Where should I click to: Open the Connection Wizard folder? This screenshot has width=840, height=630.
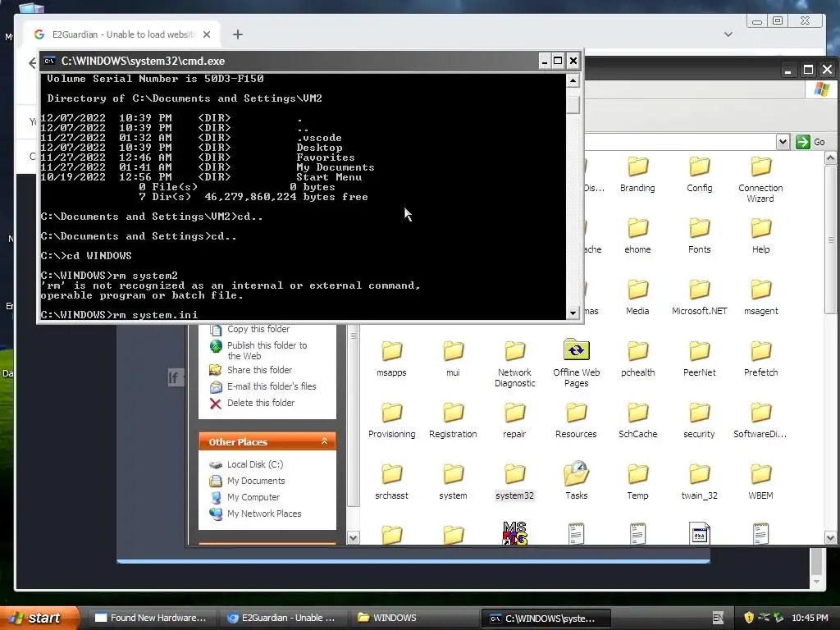(x=760, y=179)
